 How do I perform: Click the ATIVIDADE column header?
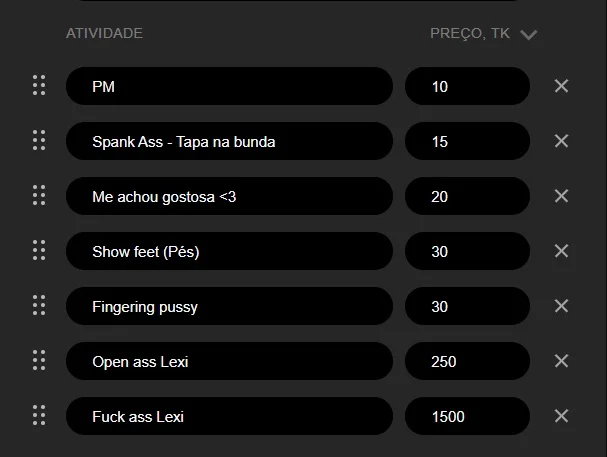pos(104,33)
